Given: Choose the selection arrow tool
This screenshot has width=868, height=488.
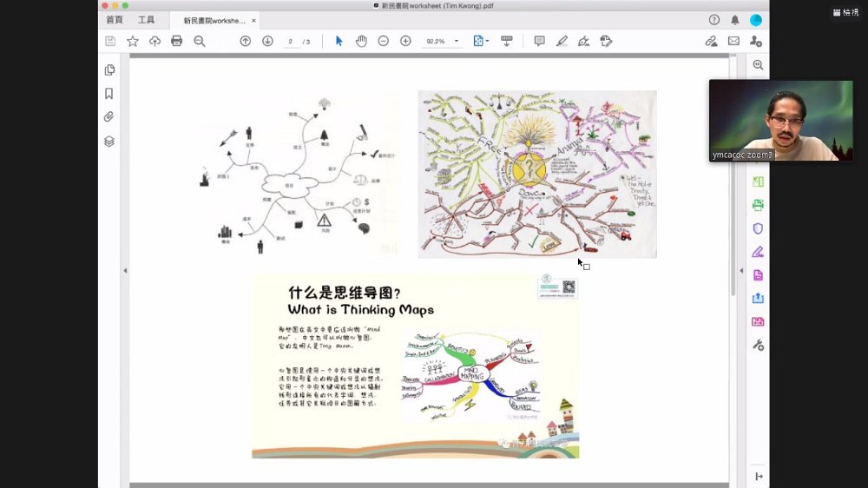Looking at the screenshot, I should pos(339,41).
